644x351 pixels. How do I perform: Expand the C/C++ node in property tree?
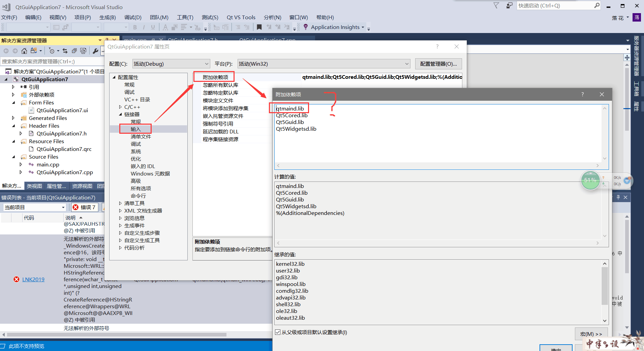tap(120, 107)
